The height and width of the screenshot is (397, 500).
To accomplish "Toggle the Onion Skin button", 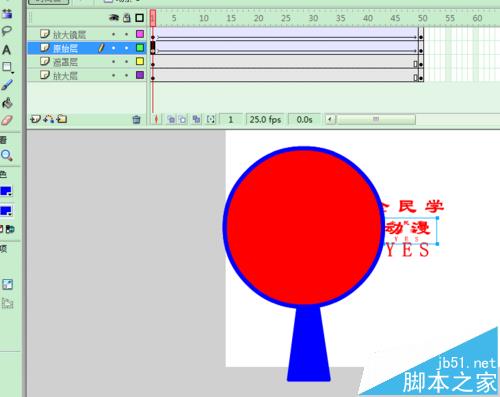I will click(x=171, y=119).
